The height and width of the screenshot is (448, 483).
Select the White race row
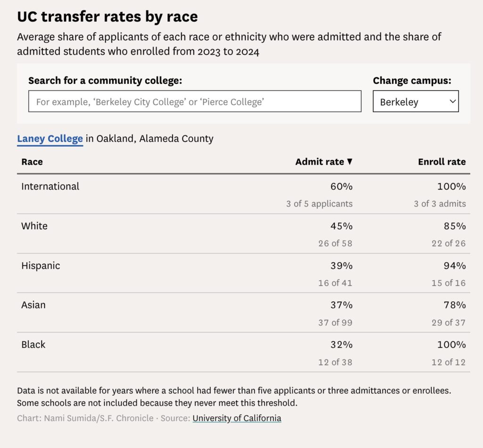click(x=243, y=234)
